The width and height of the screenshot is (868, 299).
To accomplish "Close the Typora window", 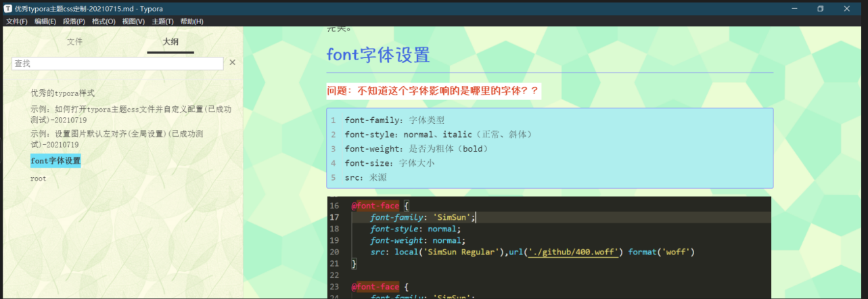I will pos(846,9).
